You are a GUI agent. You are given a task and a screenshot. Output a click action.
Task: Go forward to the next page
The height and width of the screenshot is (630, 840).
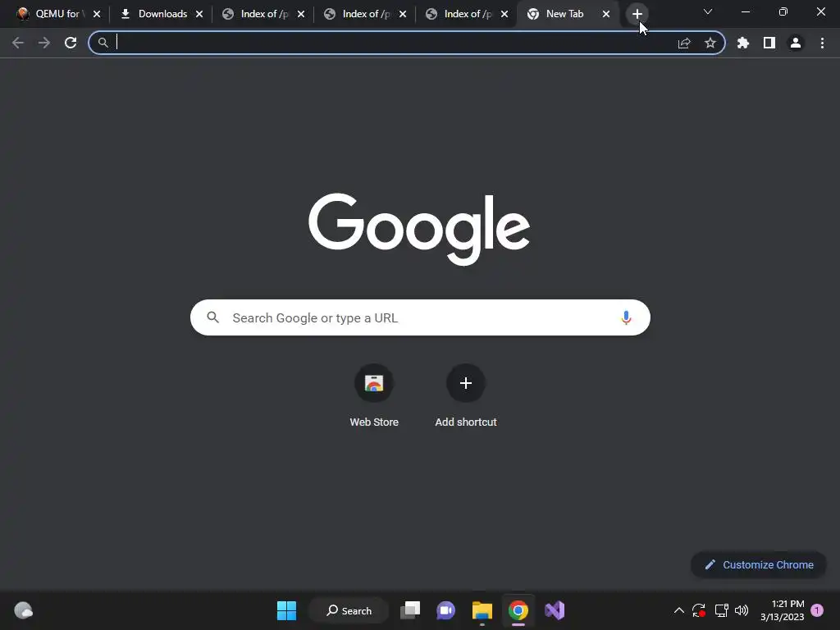click(44, 43)
